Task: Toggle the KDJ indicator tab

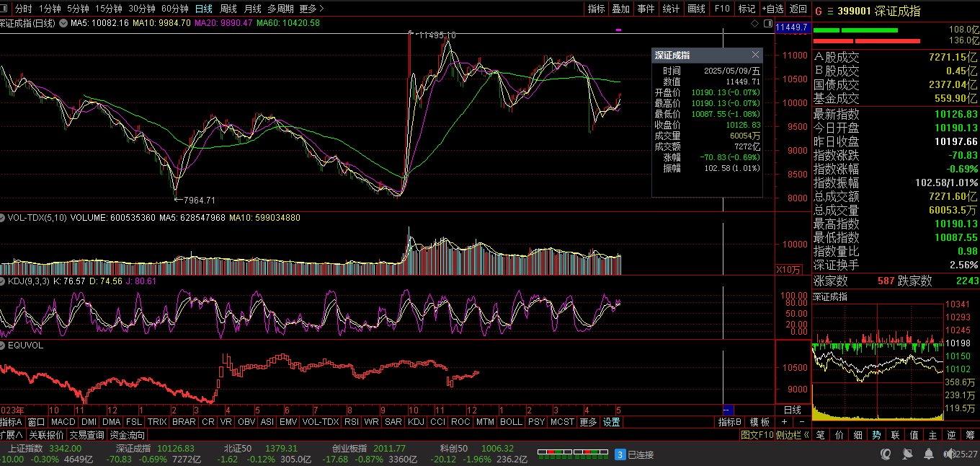Action: pyautogui.click(x=416, y=422)
